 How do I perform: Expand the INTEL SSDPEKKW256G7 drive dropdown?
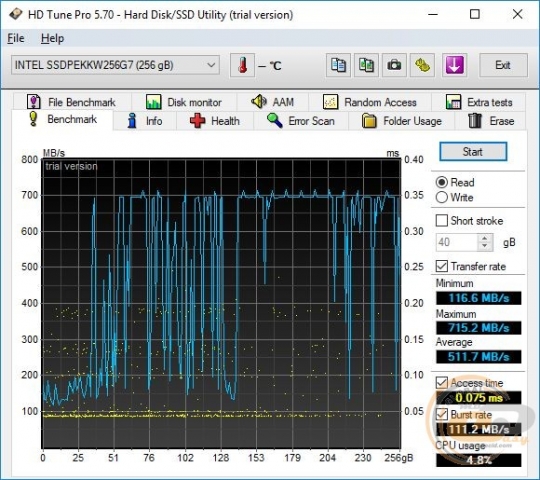click(115, 65)
